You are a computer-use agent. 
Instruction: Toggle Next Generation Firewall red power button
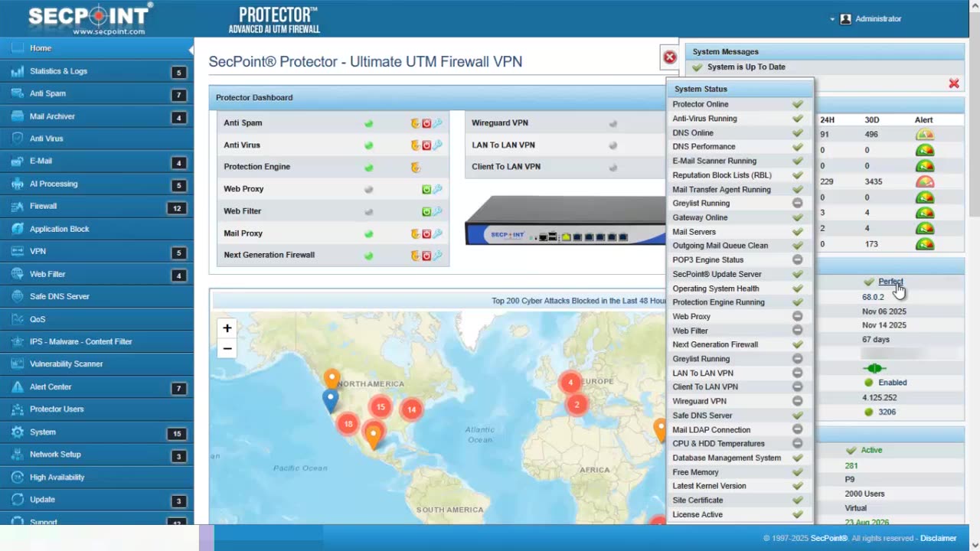pos(426,256)
